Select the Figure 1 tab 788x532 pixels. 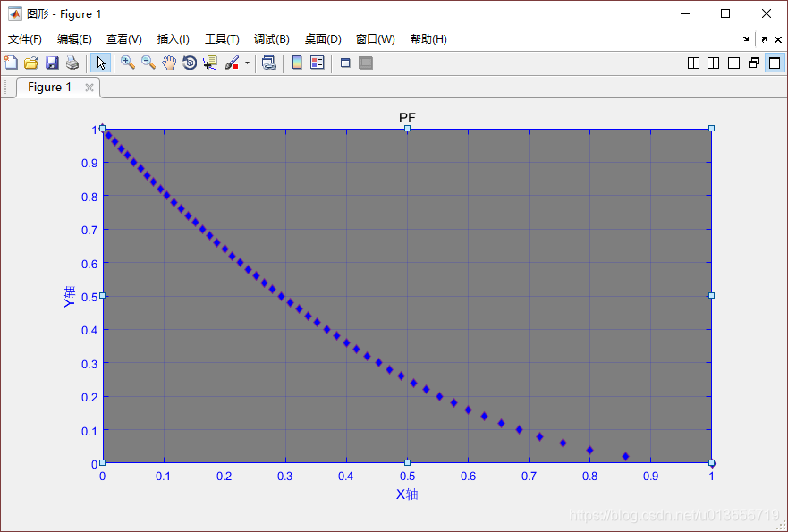click(x=50, y=87)
